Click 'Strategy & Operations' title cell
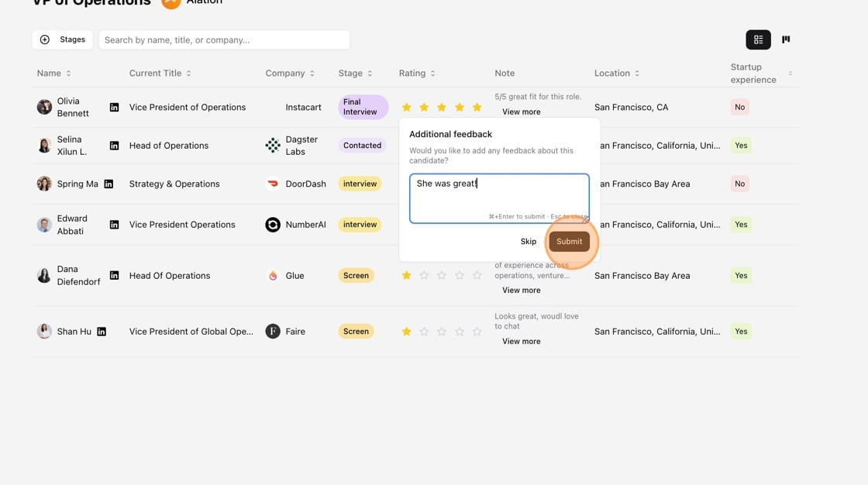This screenshot has height=485, width=868. (x=174, y=184)
